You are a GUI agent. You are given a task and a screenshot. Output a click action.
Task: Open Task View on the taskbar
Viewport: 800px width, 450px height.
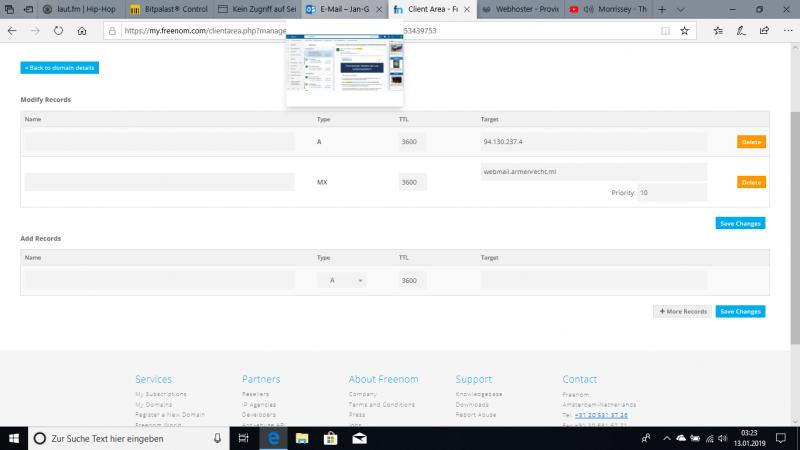(244, 438)
